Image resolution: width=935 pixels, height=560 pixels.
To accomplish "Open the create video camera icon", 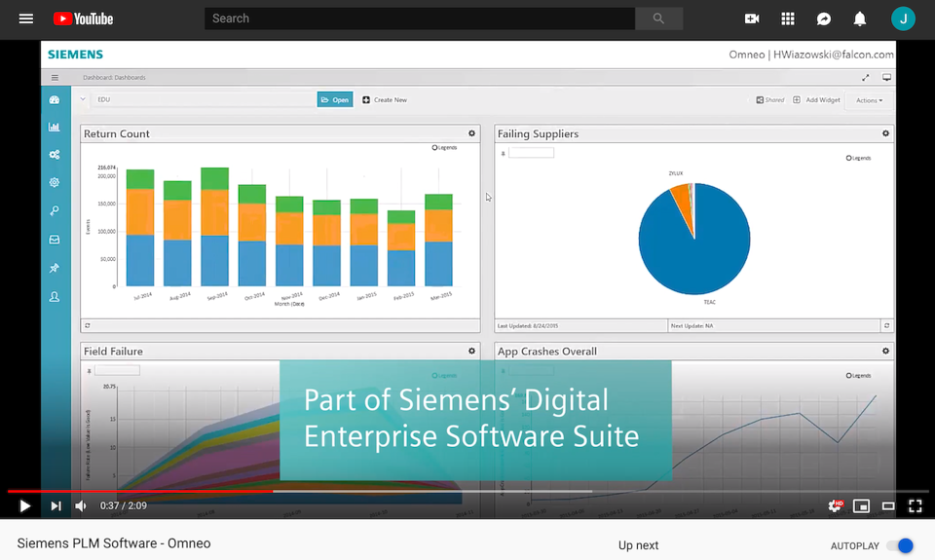I will pyautogui.click(x=752, y=19).
